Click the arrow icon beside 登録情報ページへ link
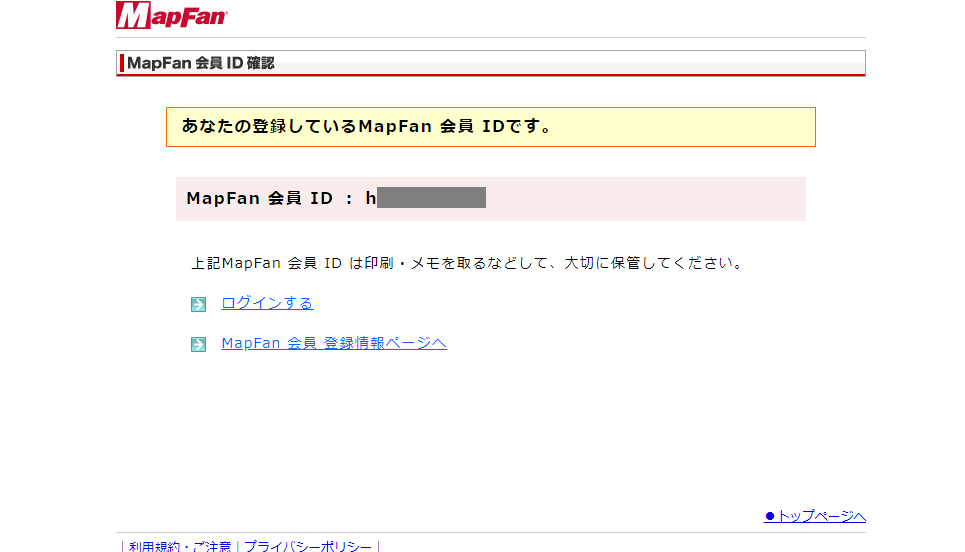The image size is (965, 552). point(198,344)
